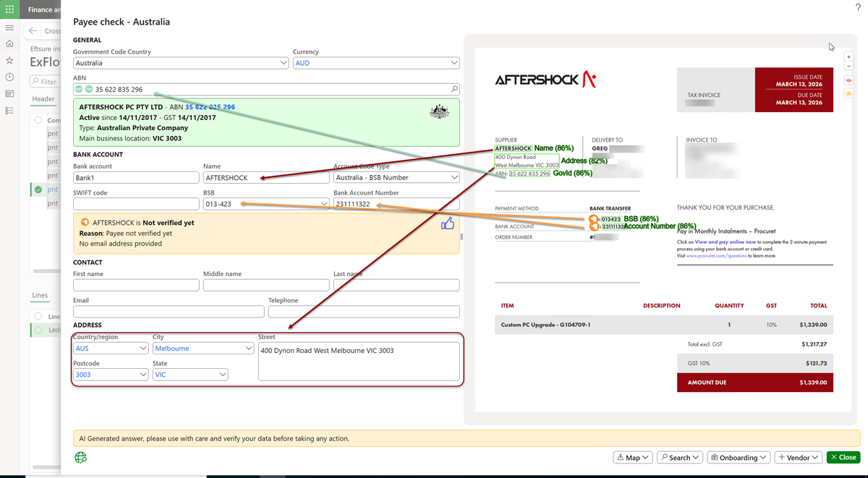Click the Street address text box
This screenshot has width=868, height=478.
359,361
